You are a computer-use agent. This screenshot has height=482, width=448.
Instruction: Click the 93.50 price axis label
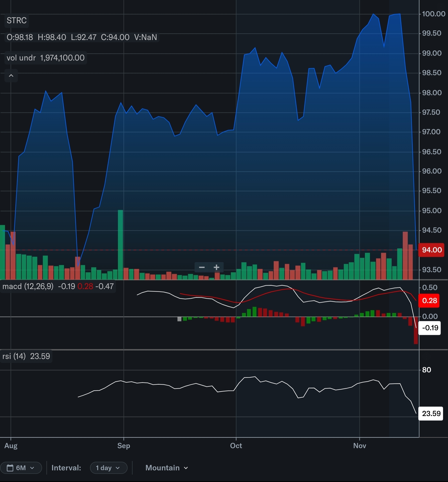click(x=432, y=270)
